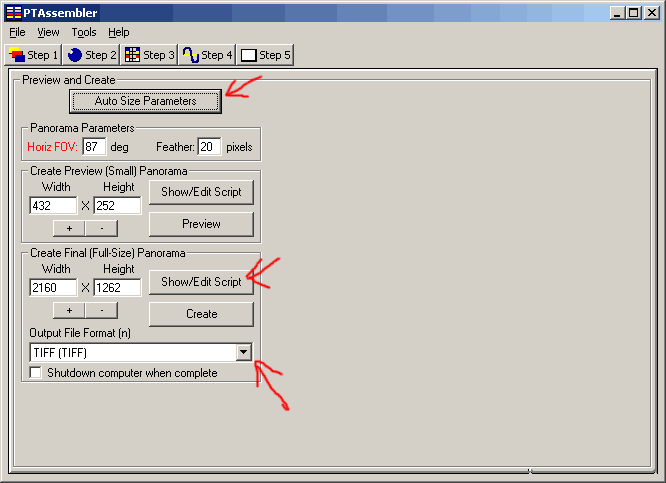Image resolution: width=666 pixels, height=483 pixels.
Task: Open the View menu
Action: pos(48,32)
